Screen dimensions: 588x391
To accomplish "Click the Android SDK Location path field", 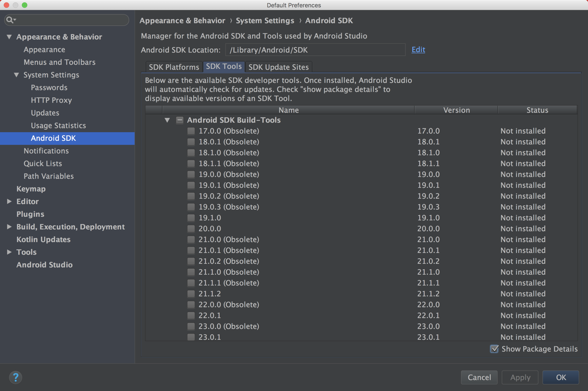I will click(315, 50).
